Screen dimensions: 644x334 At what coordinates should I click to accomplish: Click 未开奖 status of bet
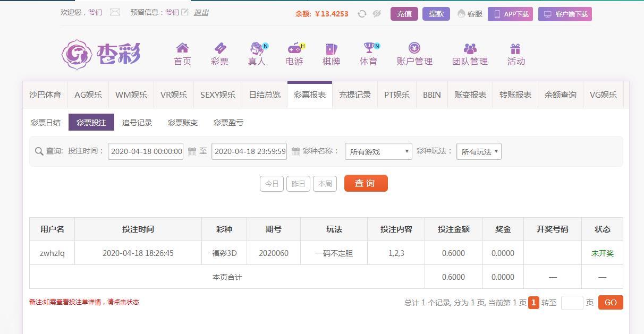(603, 253)
